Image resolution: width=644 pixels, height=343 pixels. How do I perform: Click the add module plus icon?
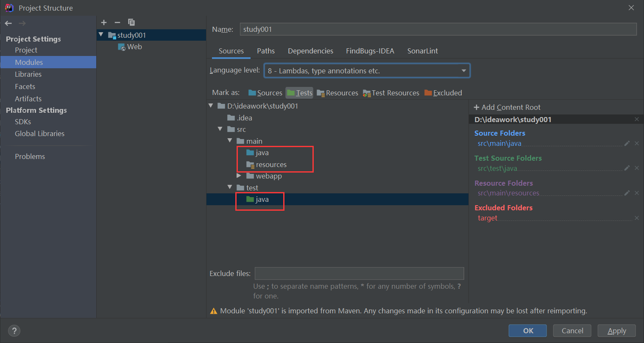104,22
